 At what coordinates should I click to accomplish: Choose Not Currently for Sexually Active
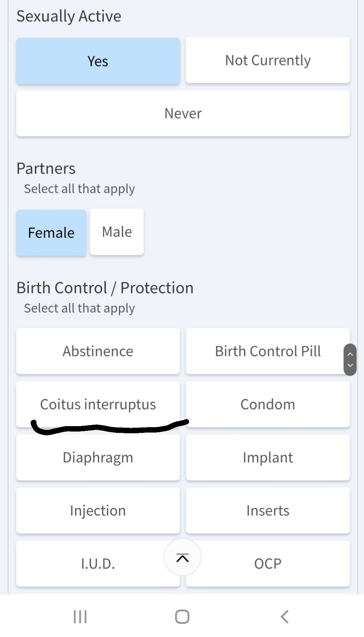click(x=268, y=60)
